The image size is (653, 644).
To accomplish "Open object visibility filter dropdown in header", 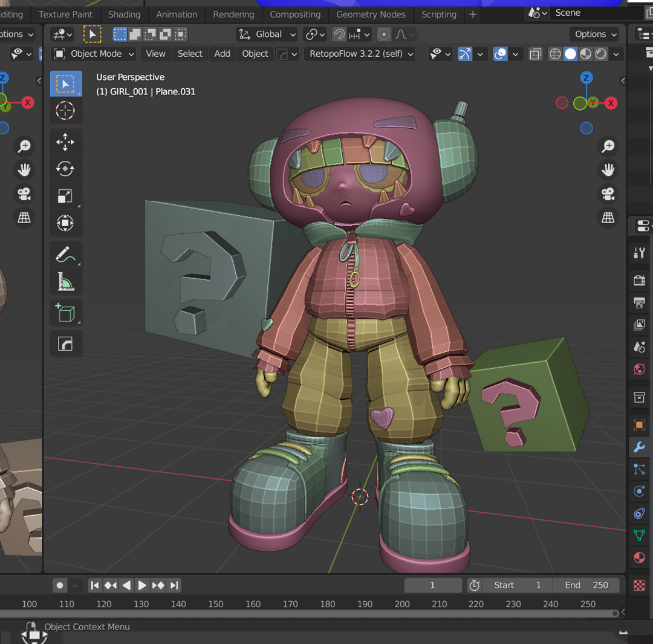I will click(x=440, y=54).
